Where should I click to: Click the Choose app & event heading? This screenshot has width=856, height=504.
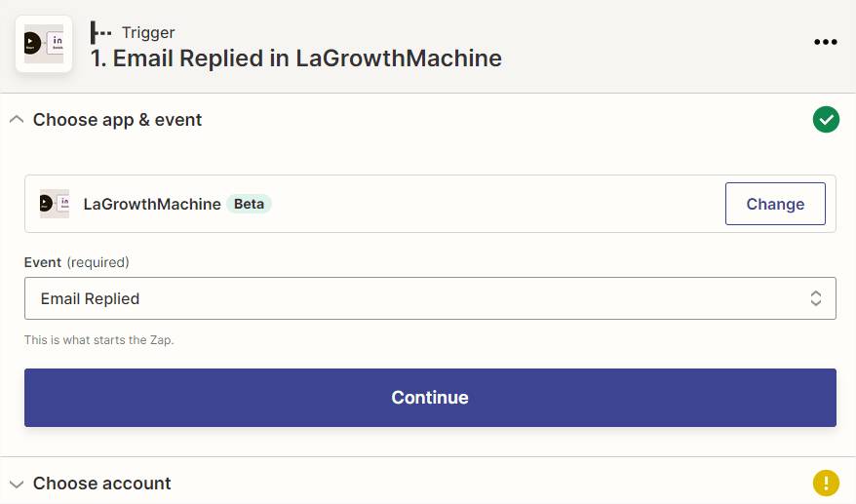point(117,120)
